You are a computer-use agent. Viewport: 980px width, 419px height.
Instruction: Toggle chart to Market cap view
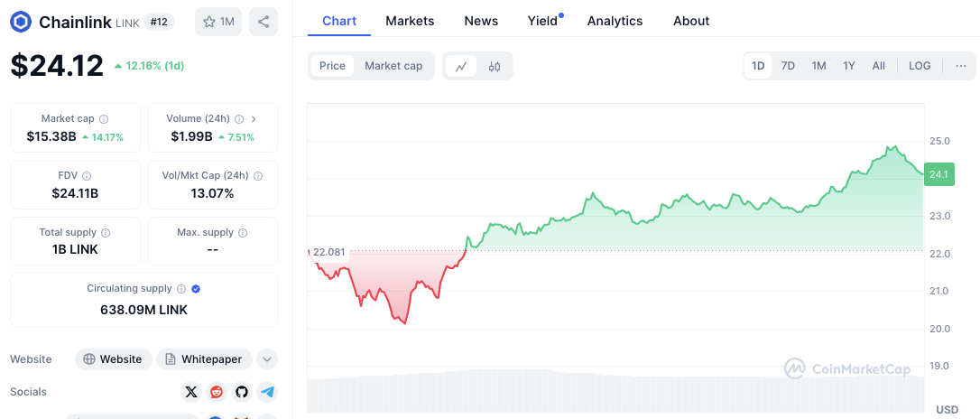click(393, 66)
